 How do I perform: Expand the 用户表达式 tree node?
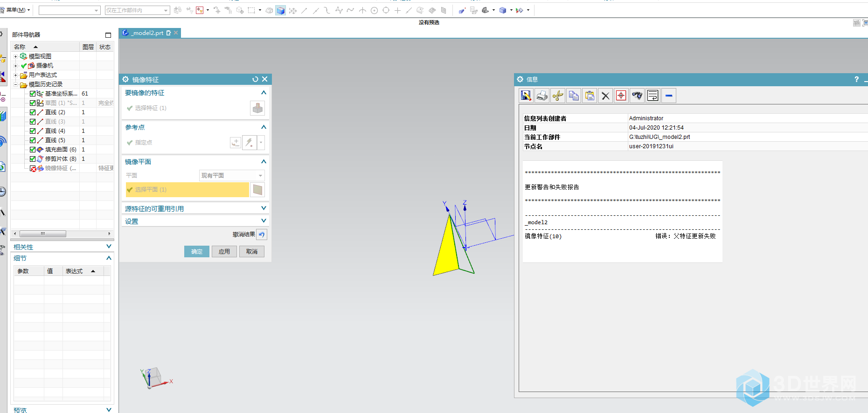15,75
